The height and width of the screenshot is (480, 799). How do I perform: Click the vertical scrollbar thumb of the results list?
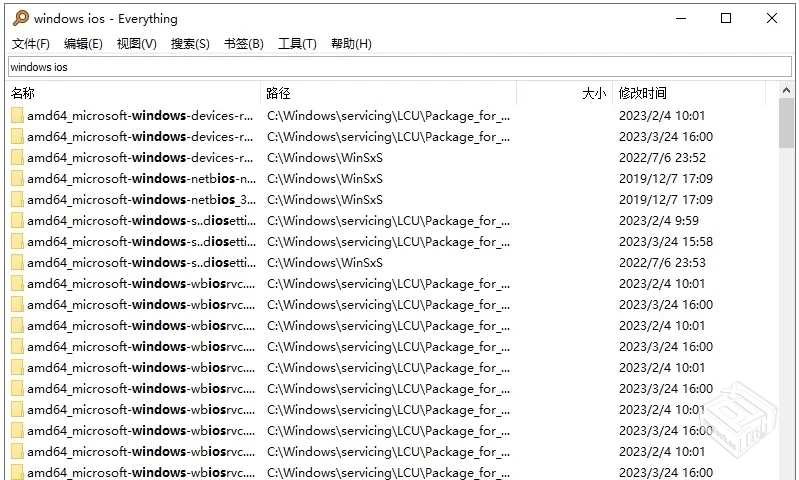(x=786, y=123)
